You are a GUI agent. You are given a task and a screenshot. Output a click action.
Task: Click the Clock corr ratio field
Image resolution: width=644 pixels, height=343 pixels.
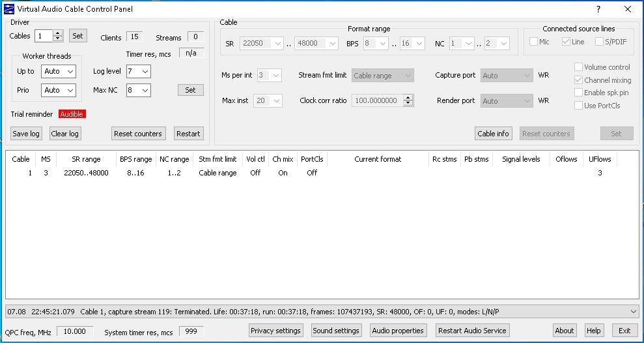[x=377, y=100]
